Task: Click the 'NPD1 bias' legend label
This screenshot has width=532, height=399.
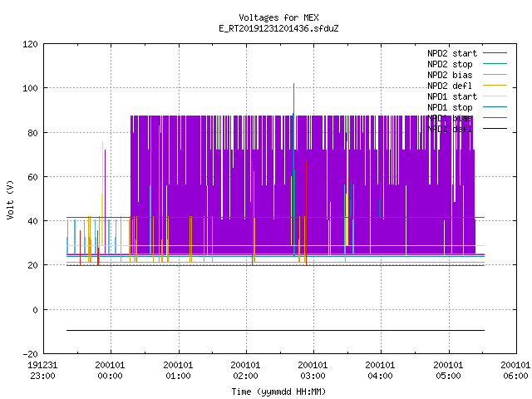Action: (x=450, y=118)
